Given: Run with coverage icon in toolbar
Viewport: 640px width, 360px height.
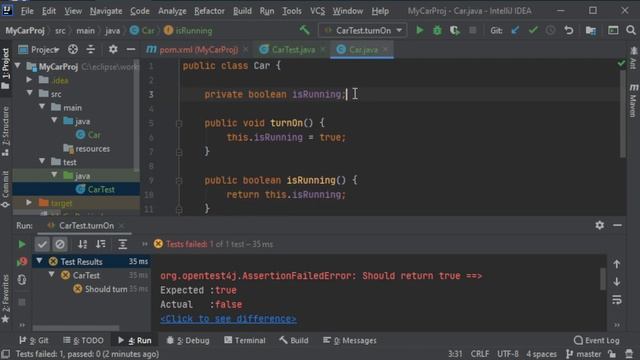Looking at the screenshot, I should pos(455,30).
